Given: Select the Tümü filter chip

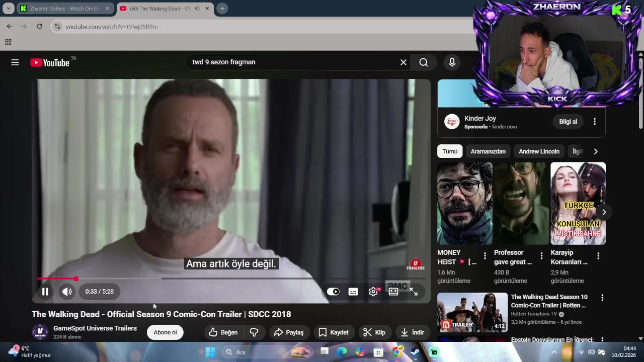Looking at the screenshot, I should 450,151.
